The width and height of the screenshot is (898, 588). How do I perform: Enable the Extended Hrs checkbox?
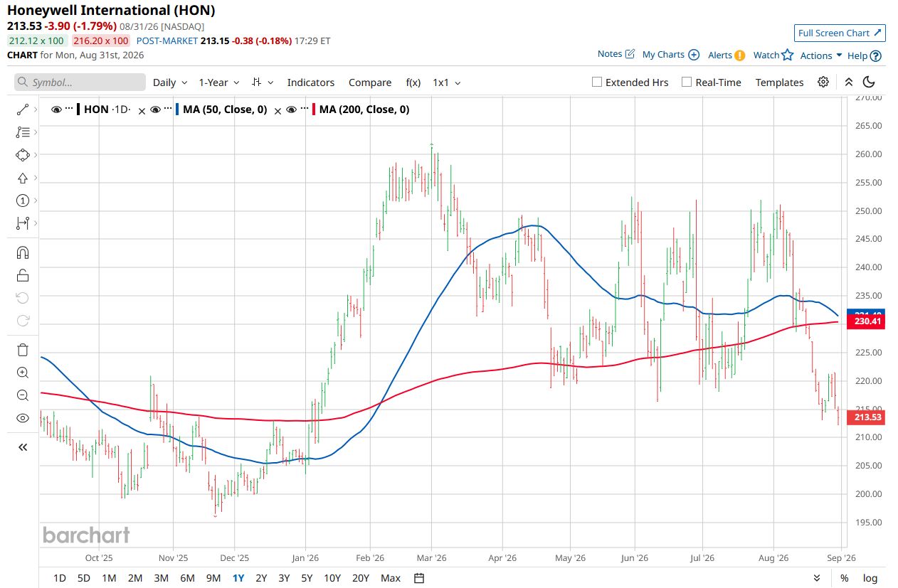pyautogui.click(x=597, y=82)
